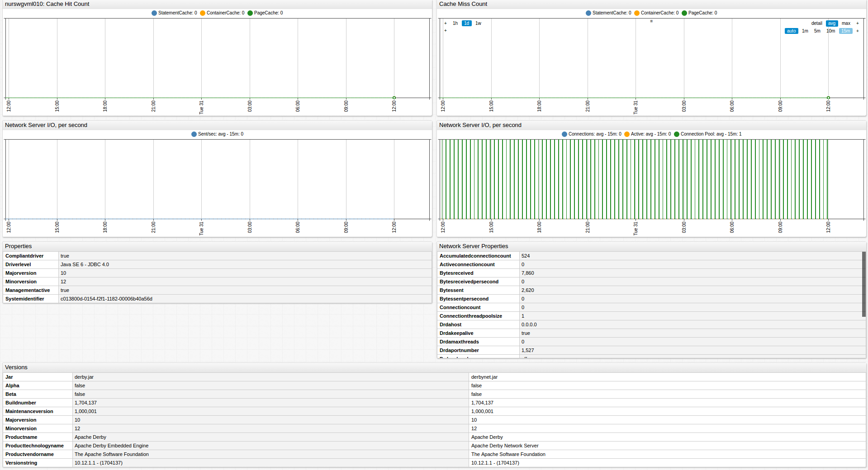Click the Network Server Properties scrollbar
Screen dimensions: 868x470
point(863,284)
